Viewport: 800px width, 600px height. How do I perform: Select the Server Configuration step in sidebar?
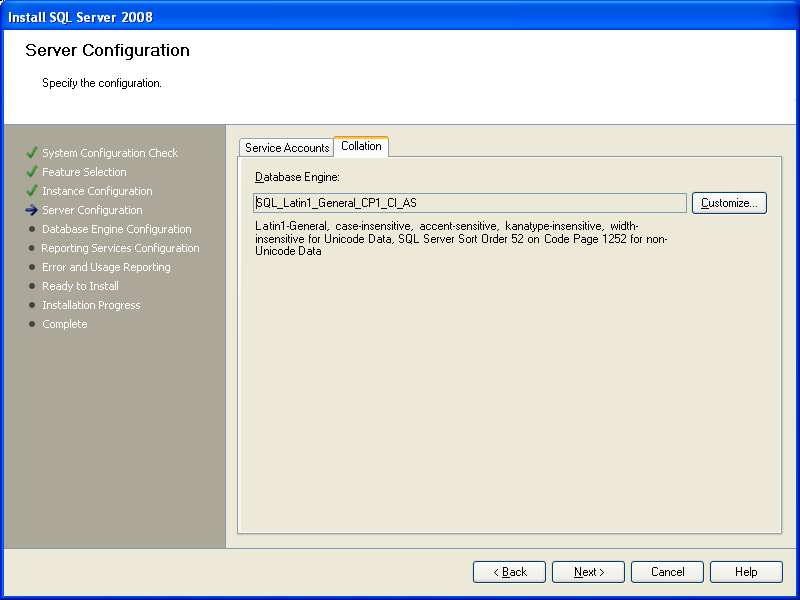92,210
